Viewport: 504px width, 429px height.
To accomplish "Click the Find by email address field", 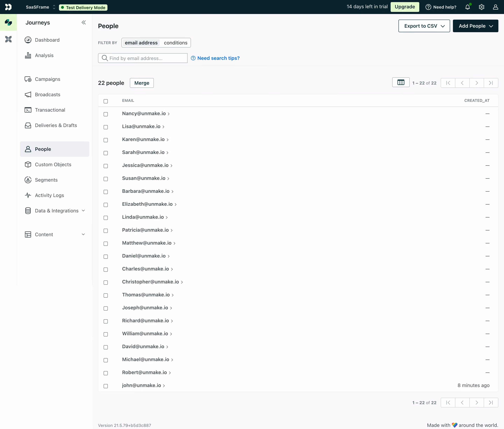I will point(143,58).
